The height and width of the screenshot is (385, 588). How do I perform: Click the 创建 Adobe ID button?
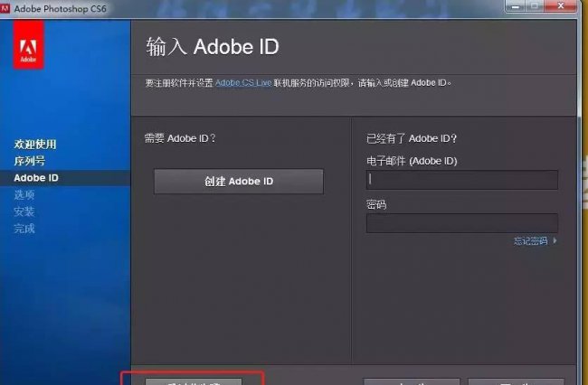click(239, 182)
